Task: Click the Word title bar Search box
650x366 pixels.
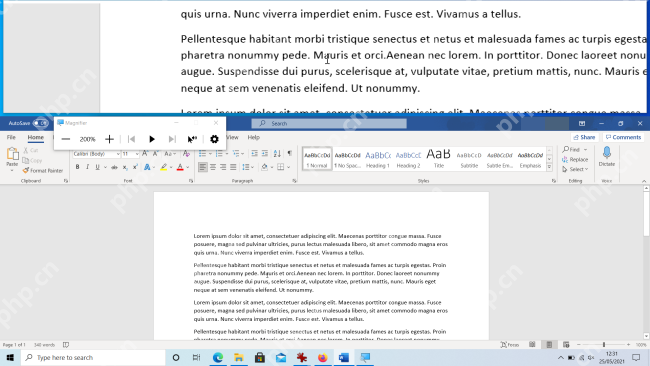Action: point(329,124)
